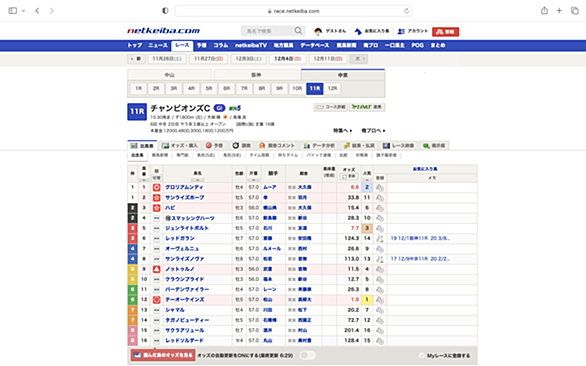Click the account icon in the header
Image resolution: width=586 pixels, height=366 pixels.
pos(401,31)
